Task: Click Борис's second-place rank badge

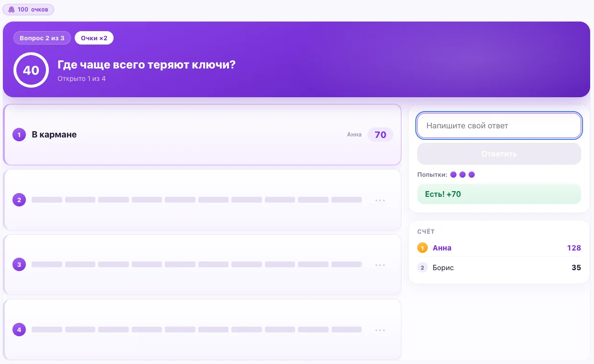Action: click(x=423, y=268)
